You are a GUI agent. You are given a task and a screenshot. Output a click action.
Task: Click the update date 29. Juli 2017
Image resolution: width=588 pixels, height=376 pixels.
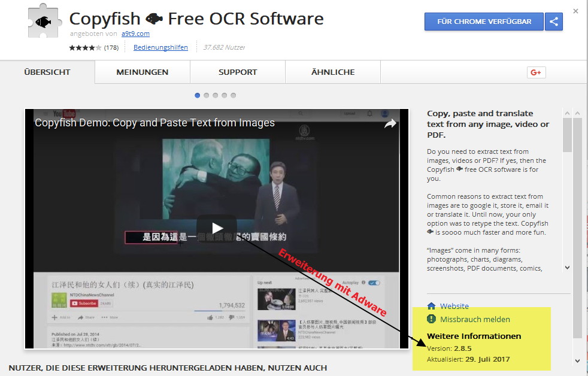(x=487, y=359)
